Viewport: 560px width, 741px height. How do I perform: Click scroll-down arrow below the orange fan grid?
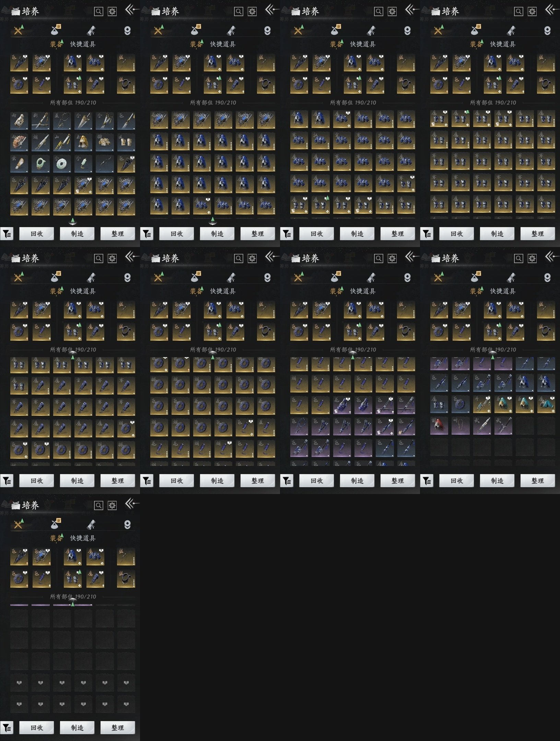coord(73,220)
